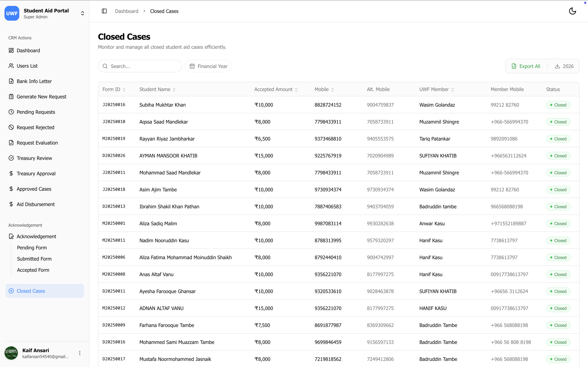
Task: Open the Pending Requests clock item
Action: (x=45, y=112)
